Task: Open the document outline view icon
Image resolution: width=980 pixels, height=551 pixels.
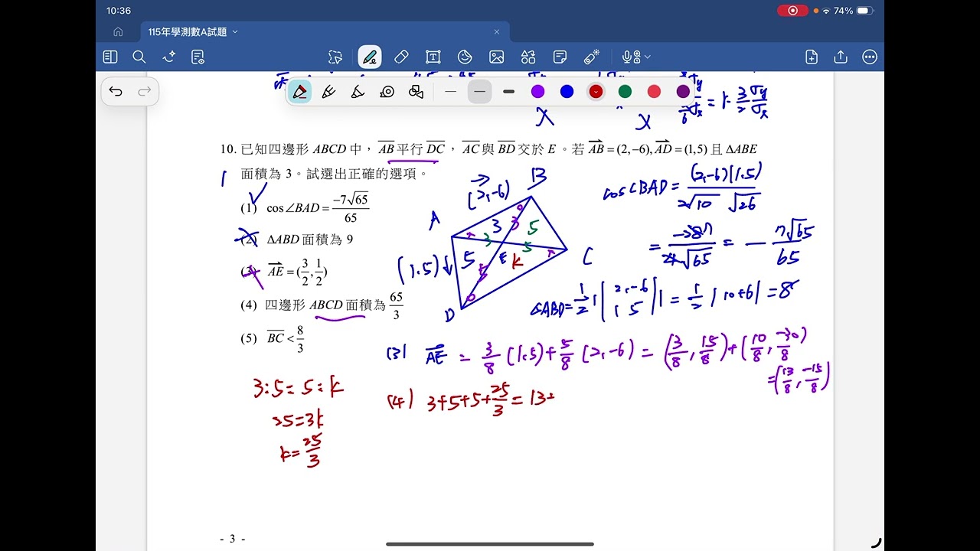Action: coord(198,57)
